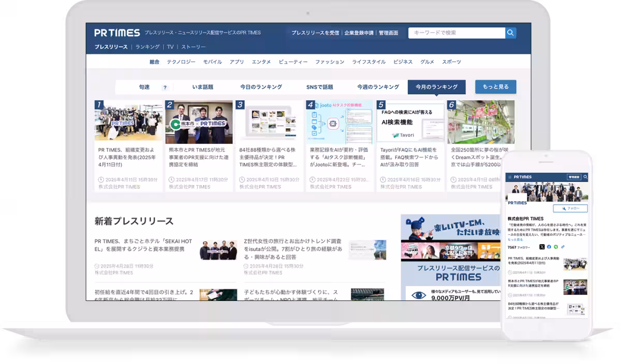Image resolution: width=621 pixels, height=364 pixels.
Task: Click the キーワードで検索 search field
Action: (x=456, y=33)
